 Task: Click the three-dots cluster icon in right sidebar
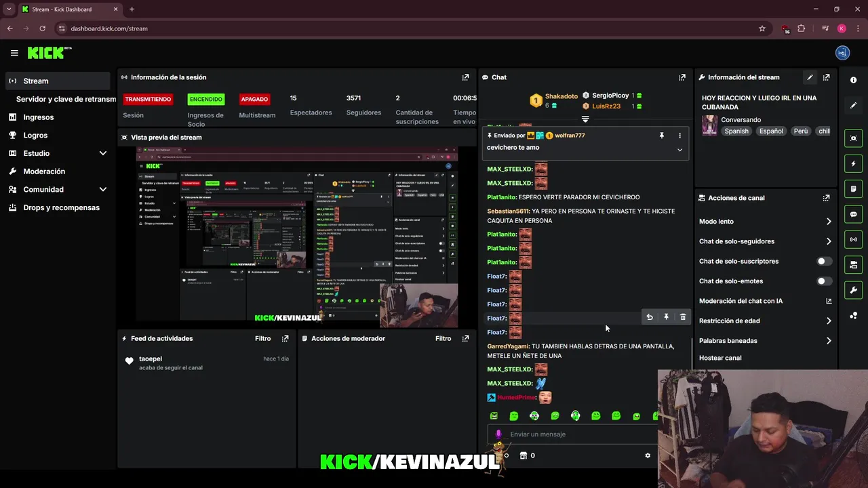click(x=853, y=316)
